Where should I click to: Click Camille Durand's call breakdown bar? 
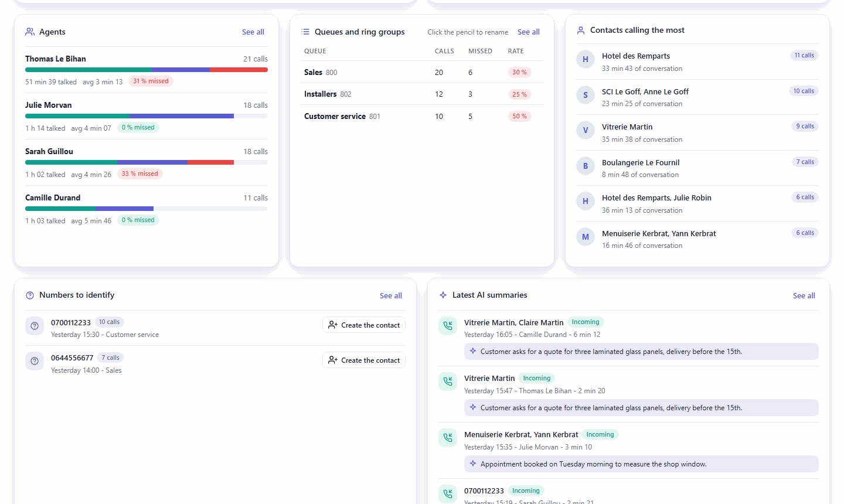tap(147, 209)
